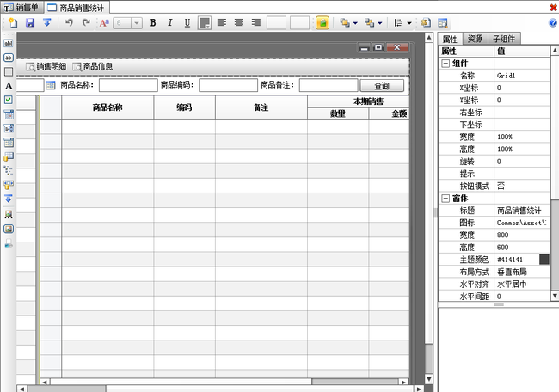
Task: Click the blue download arrow toolbar icon
Action: point(47,23)
